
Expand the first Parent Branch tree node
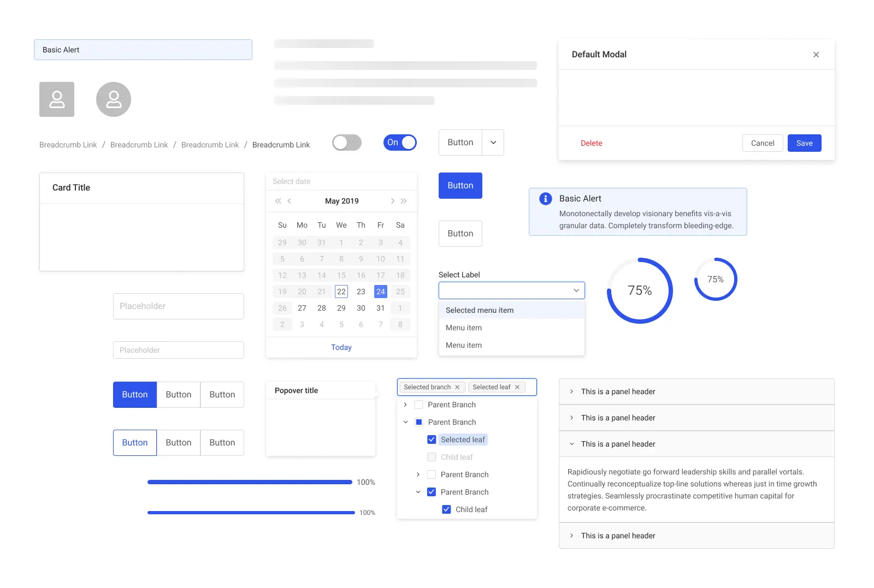coord(405,405)
